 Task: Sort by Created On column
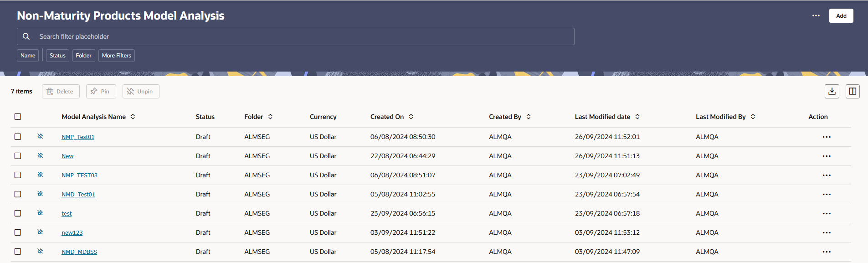(411, 117)
